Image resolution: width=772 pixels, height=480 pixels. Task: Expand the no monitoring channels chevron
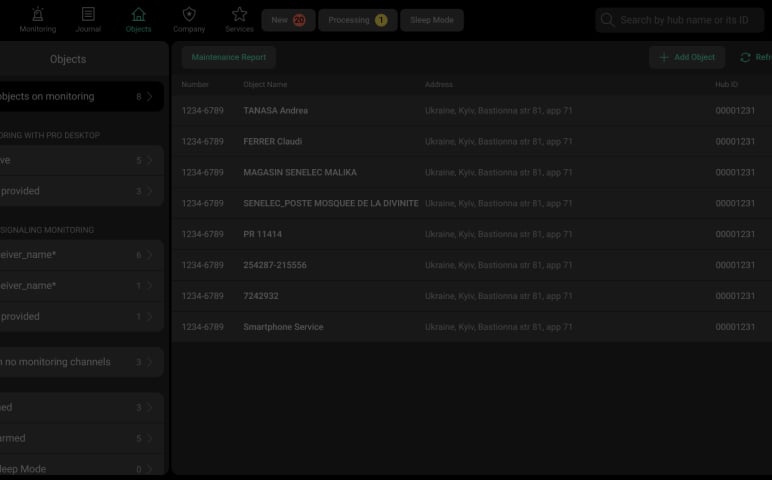click(x=149, y=362)
